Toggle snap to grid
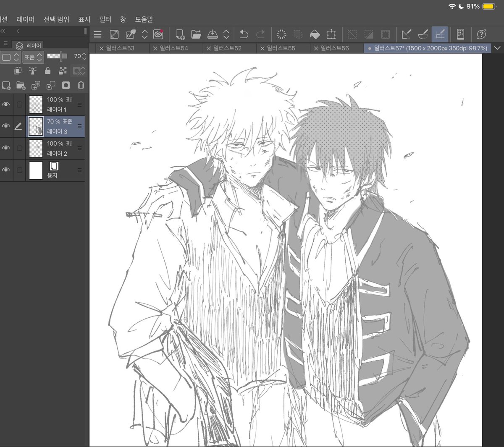The width and height of the screenshot is (504, 447). (x=440, y=34)
